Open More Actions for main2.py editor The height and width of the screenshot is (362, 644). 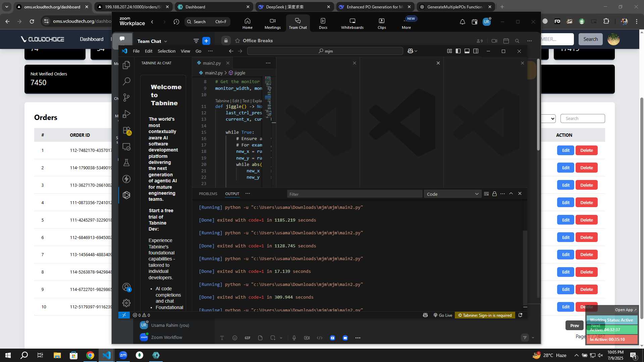tap(268, 63)
